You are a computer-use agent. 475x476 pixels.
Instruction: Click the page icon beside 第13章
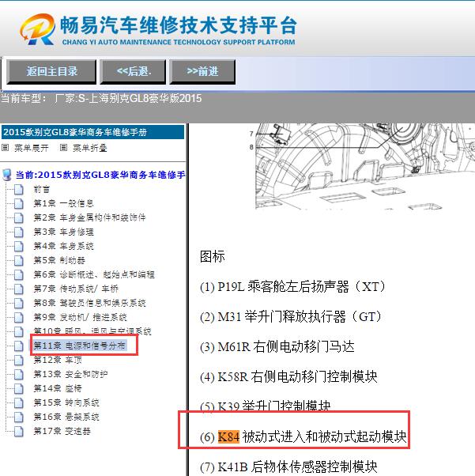pyautogui.click(x=19, y=374)
